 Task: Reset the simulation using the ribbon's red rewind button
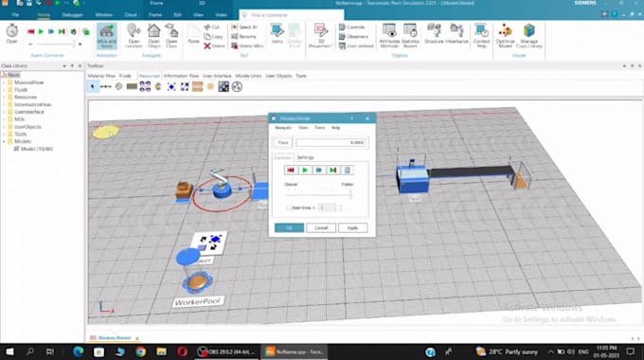coord(31,31)
